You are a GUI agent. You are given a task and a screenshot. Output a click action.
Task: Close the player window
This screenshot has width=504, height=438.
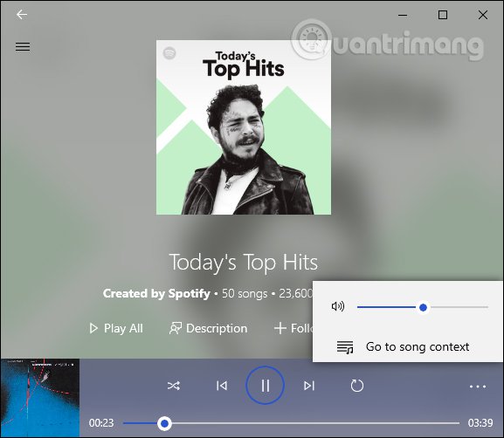click(x=483, y=15)
